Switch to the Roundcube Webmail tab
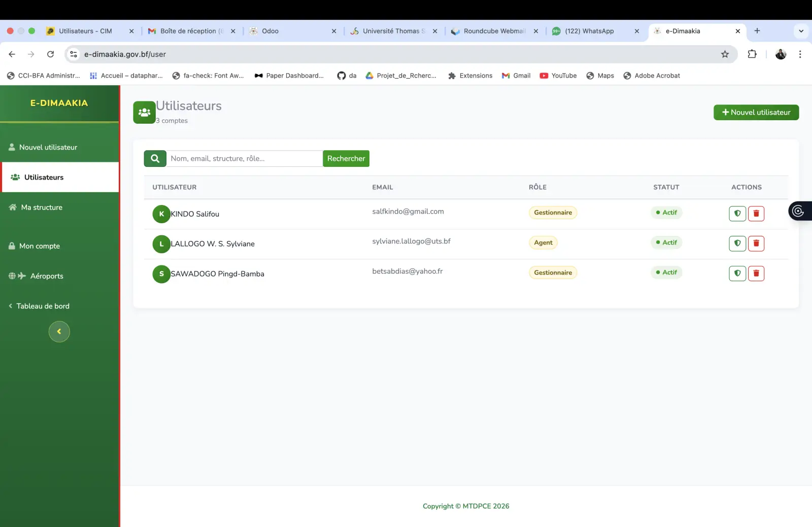The image size is (812, 527). [495, 31]
